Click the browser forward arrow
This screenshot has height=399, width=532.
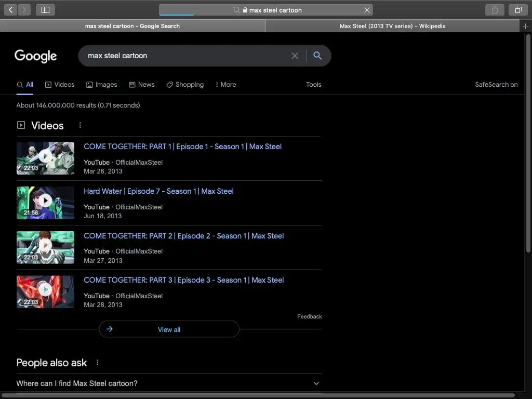(x=24, y=10)
